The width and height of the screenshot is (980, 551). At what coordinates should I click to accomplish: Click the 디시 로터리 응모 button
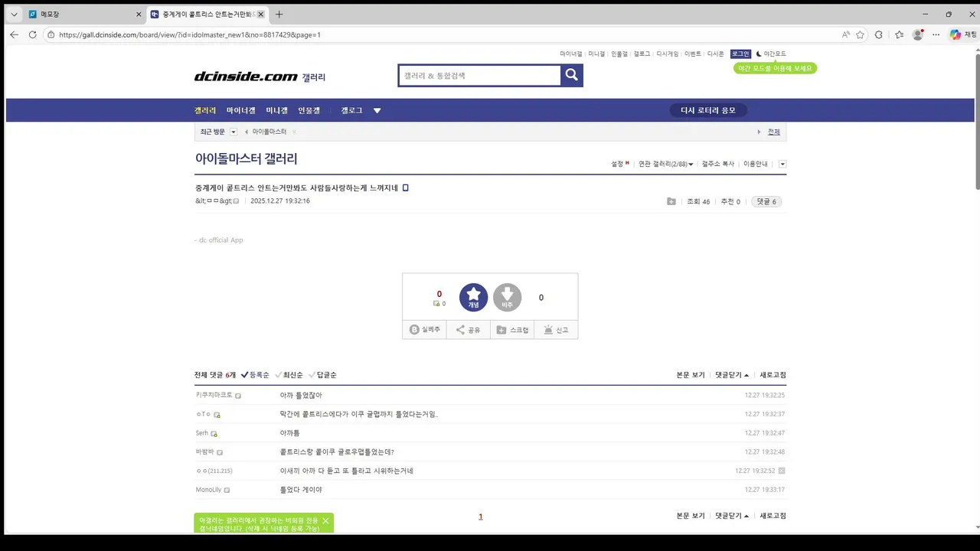708,110
